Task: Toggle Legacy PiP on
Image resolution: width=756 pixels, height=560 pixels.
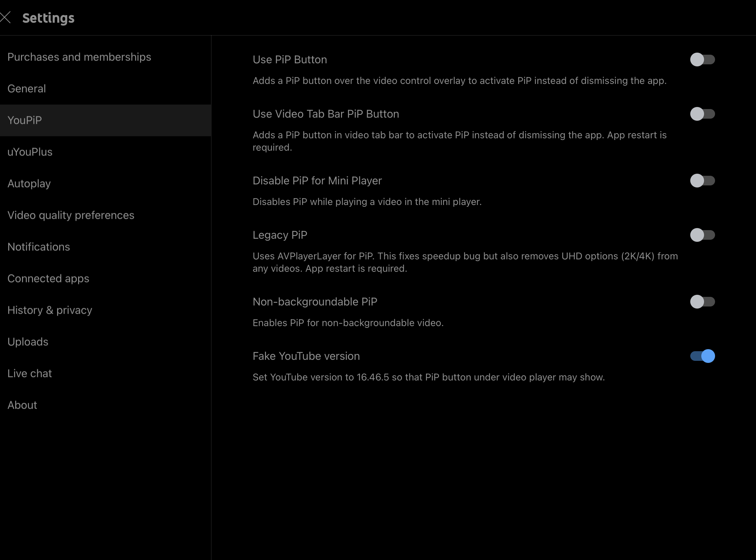Action: point(703,235)
